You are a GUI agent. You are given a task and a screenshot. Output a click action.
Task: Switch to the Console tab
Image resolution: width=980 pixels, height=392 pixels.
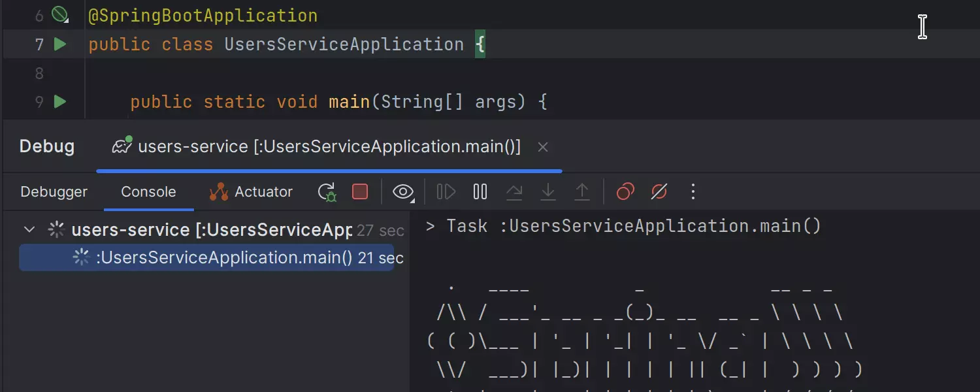click(x=148, y=192)
